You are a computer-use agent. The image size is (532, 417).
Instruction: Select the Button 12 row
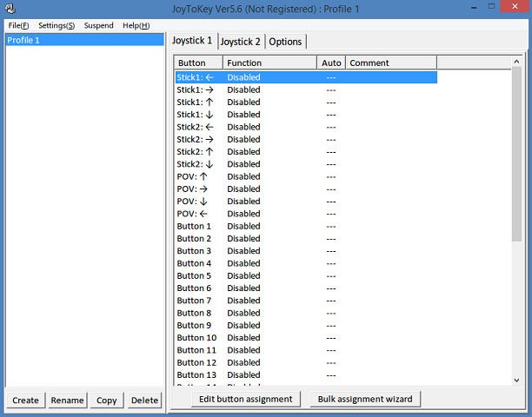pyautogui.click(x=306, y=363)
